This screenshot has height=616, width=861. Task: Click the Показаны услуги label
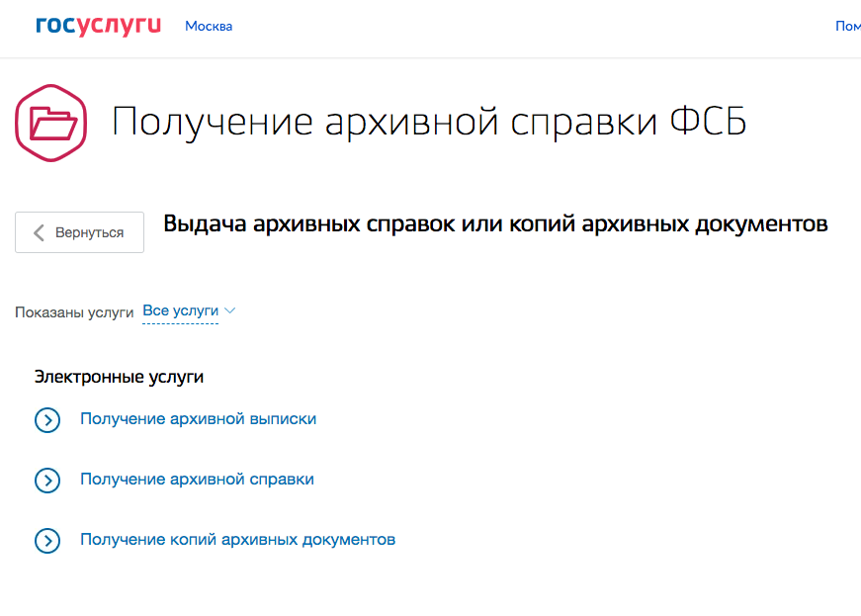pyautogui.click(x=74, y=312)
